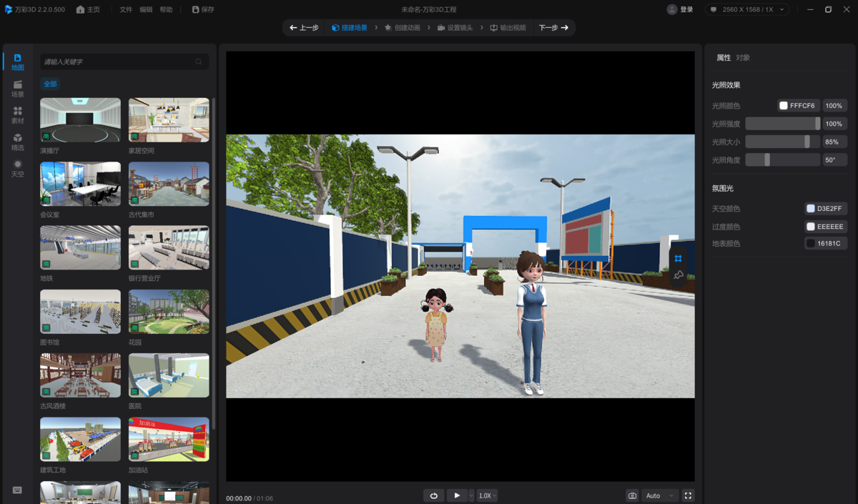Select the 建筑工地 map thumbnail
The width and height of the screenshot is (858, 504).
tap(80, 440)
